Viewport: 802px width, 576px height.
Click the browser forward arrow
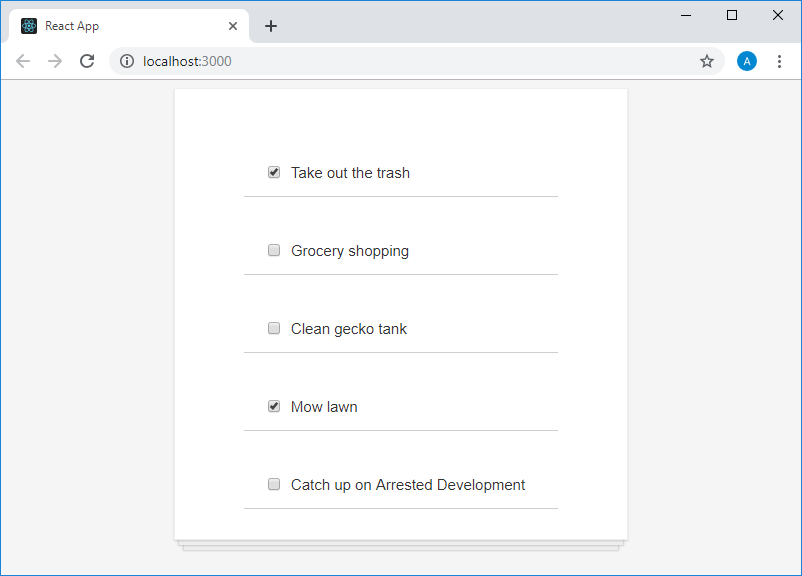pos(55,61)
